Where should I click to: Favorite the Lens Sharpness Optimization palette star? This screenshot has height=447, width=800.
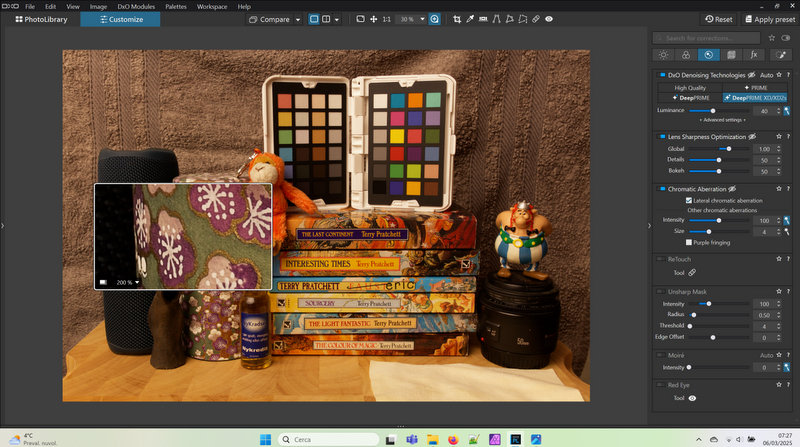click(779, 137)
